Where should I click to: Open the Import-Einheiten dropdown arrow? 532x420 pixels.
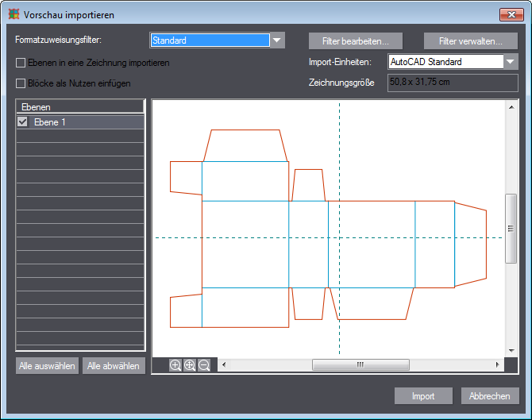[x=511, y=62]
